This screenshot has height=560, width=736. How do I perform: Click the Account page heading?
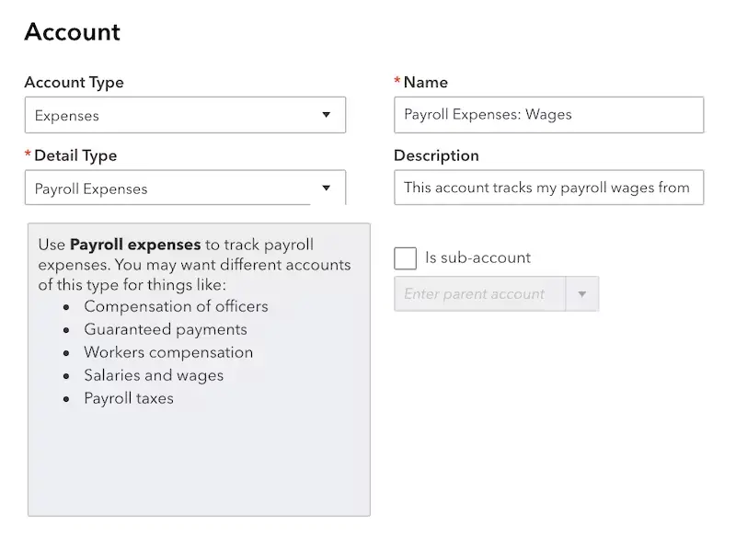[72, 31]
